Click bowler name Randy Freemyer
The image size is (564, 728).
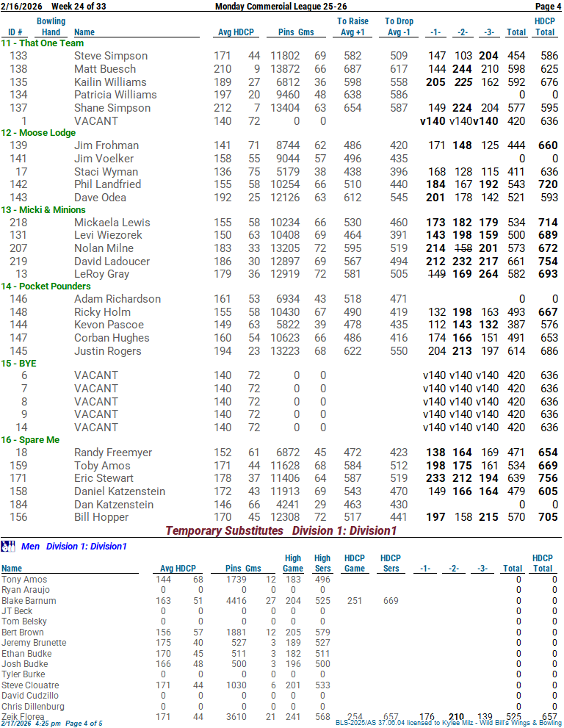tap(113, 453)
